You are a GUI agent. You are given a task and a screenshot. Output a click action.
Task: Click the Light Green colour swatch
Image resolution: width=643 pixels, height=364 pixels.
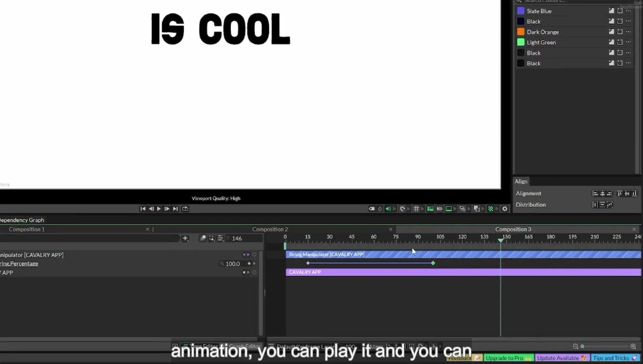(x=521, y=42)
